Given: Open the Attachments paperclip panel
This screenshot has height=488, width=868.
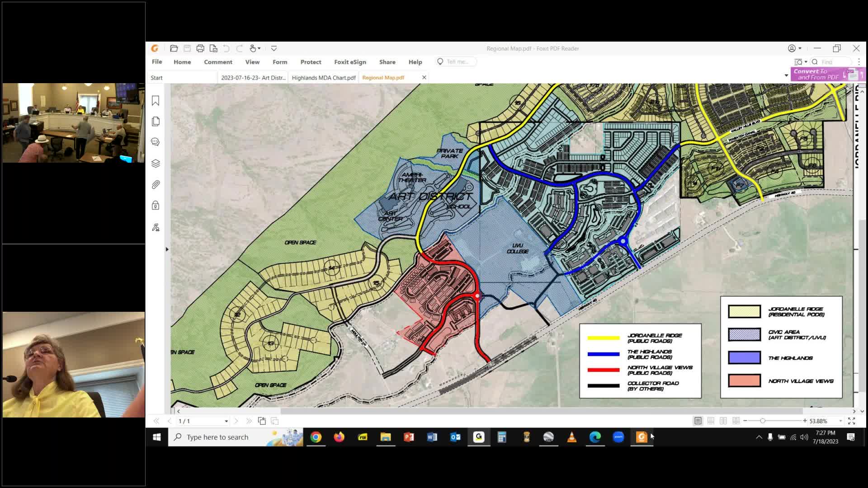Looking at the screenshot, I should click(156, 184).
